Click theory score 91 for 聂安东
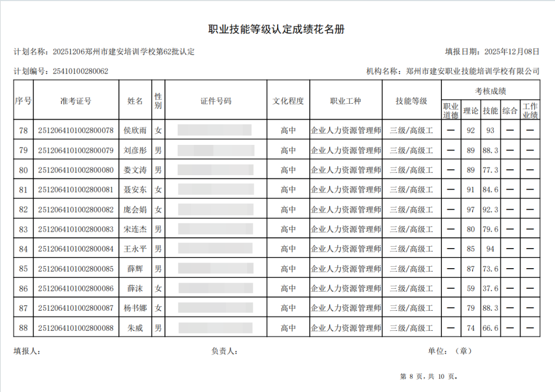Image resolution: width=555 pixels, height=392 pixels. [x=471, y=190]
